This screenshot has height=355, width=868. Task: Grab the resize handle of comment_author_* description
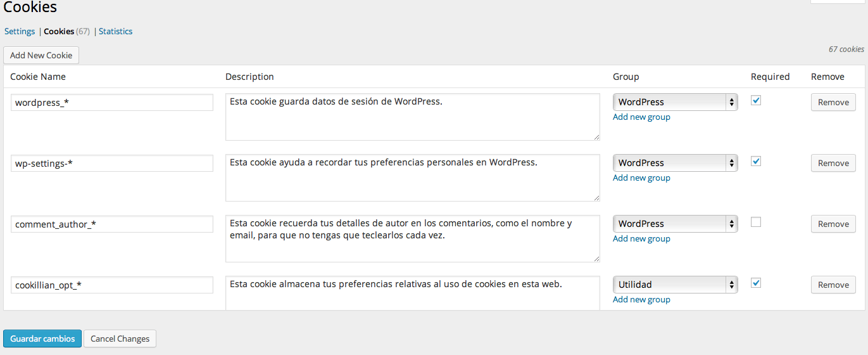pyautogui.click(x=596, y=259)
